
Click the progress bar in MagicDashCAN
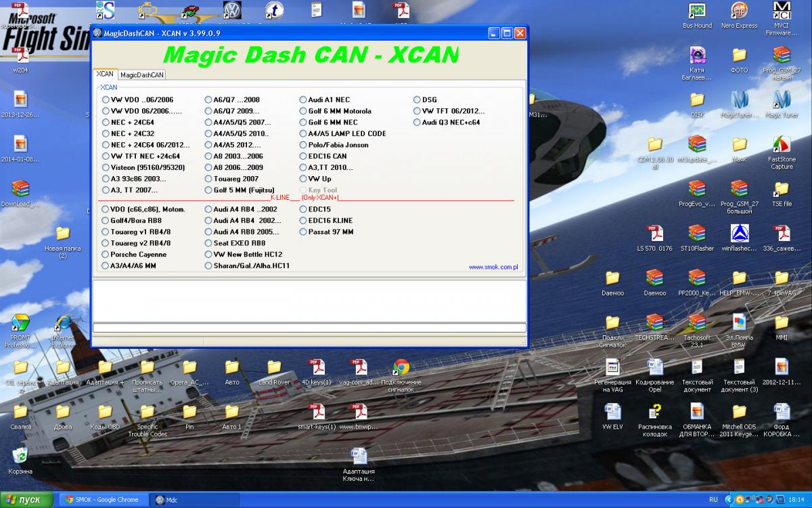(x=309, y=328)
